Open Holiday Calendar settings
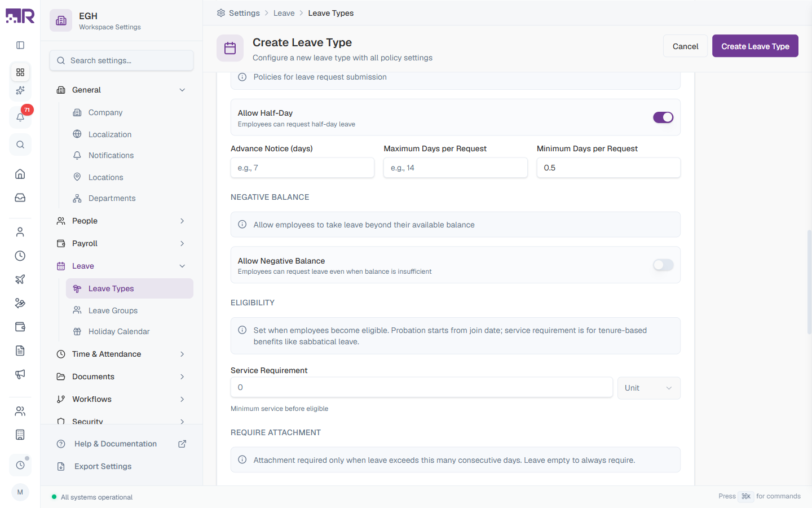The height and width of the screenshot is (508, 812). point(130,331)
